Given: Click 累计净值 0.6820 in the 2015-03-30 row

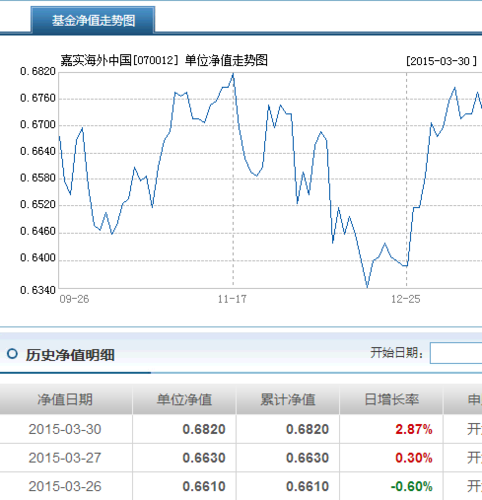Looking at the screenshot, I should pyautogui.click(x=308, y=429).
